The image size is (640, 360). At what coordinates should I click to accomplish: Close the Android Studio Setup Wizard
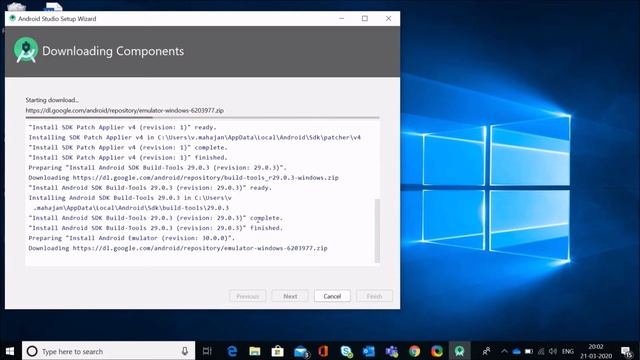point(388,18)
